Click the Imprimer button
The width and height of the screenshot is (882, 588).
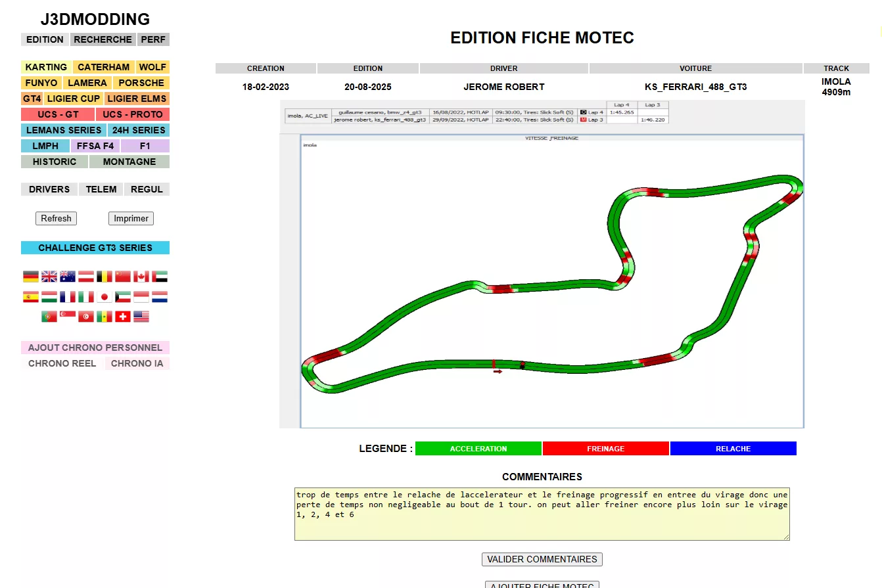(x=131, y=219)
